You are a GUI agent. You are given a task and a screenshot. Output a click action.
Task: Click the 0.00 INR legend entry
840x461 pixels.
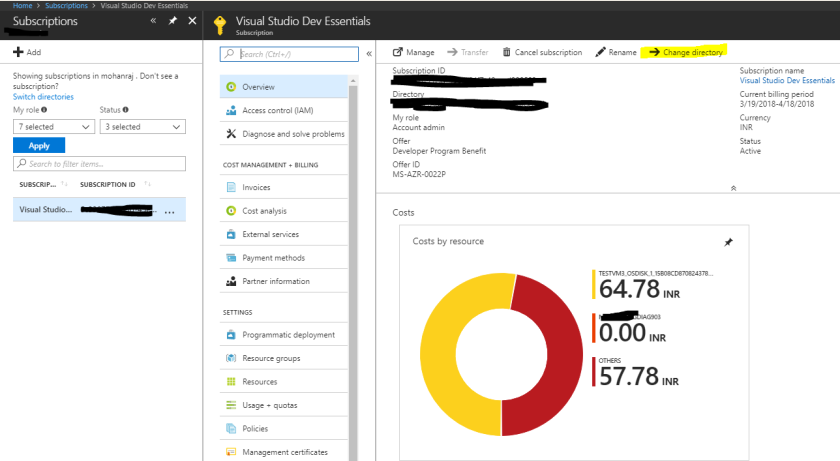(629, 328)
